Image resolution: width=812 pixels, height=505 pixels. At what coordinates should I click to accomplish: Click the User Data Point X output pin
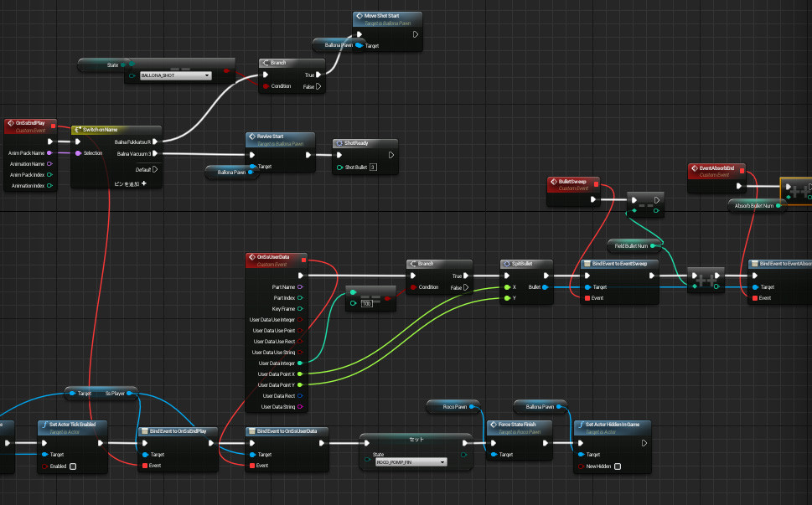[x=300, y=374]
